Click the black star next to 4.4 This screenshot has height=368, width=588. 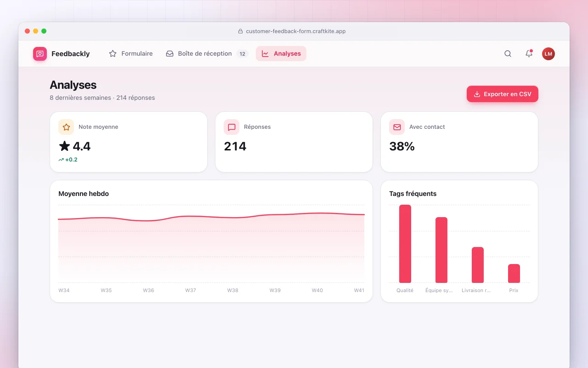(x=64, y=146)
